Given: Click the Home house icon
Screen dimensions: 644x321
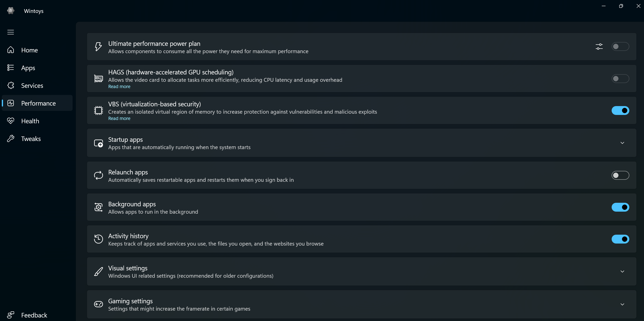Looking at the screenshot, I should [x=11, y=50].
